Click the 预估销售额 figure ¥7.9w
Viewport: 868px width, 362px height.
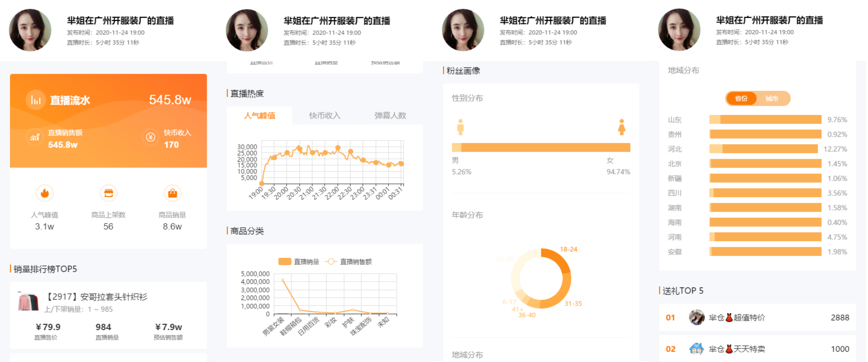pyautogui.click(x=169, y=327)
